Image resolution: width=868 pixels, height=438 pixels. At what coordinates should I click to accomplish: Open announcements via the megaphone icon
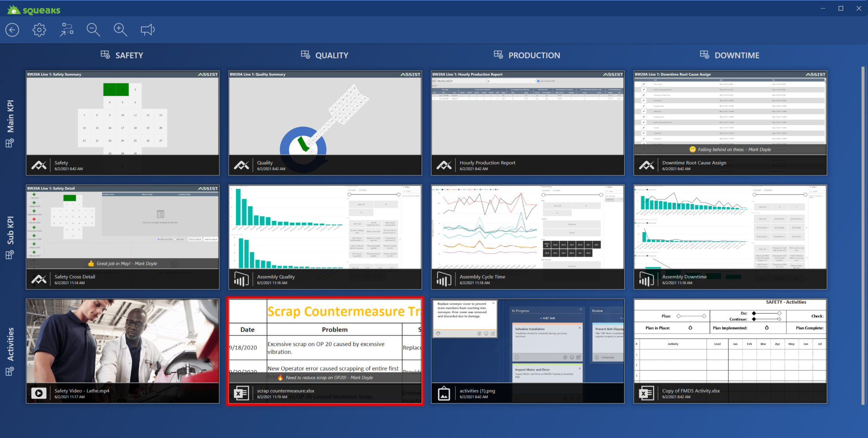pos(147,29)
